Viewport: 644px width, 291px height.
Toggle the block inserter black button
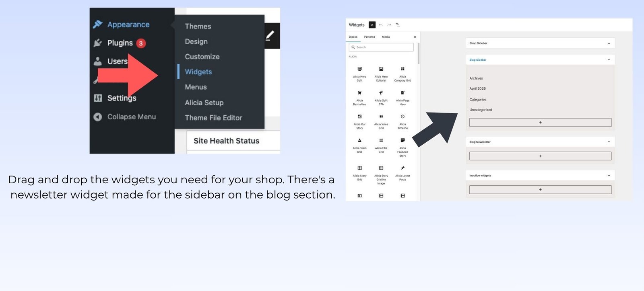(x=372, y=25)
